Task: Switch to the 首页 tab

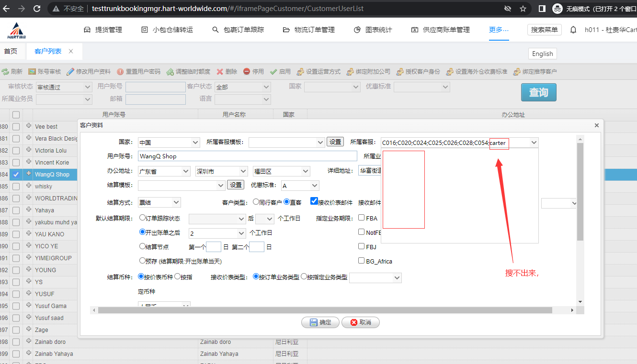Action: tap(11, 51)
